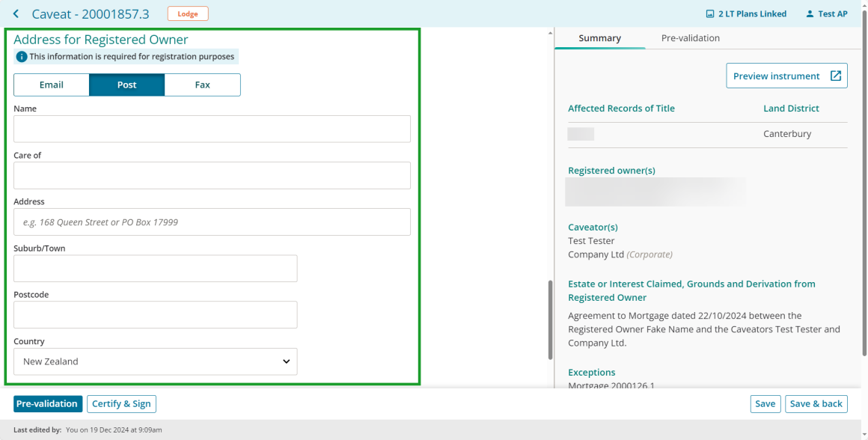Click the 2 LT Plans Linked text
The height and width of the screenshot is (440, 868).
point(752,13)
